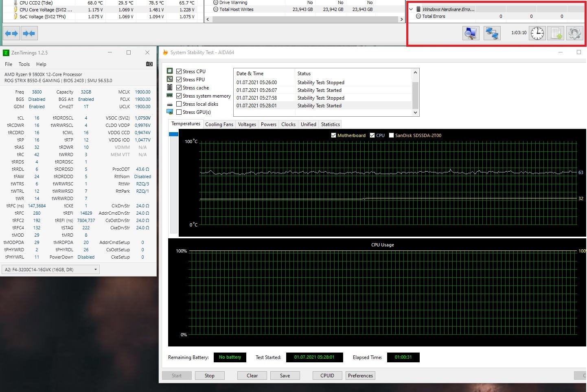Toggle the CPU temperature graph checkbox

coord(372,135)
